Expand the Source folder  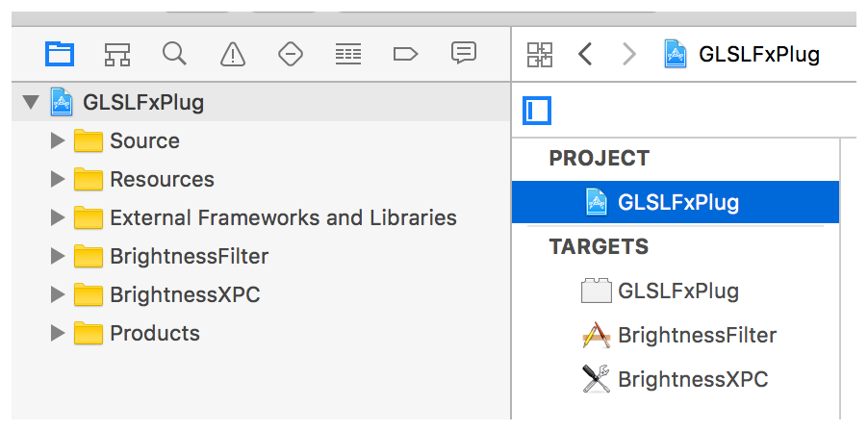tap(58, 141)
